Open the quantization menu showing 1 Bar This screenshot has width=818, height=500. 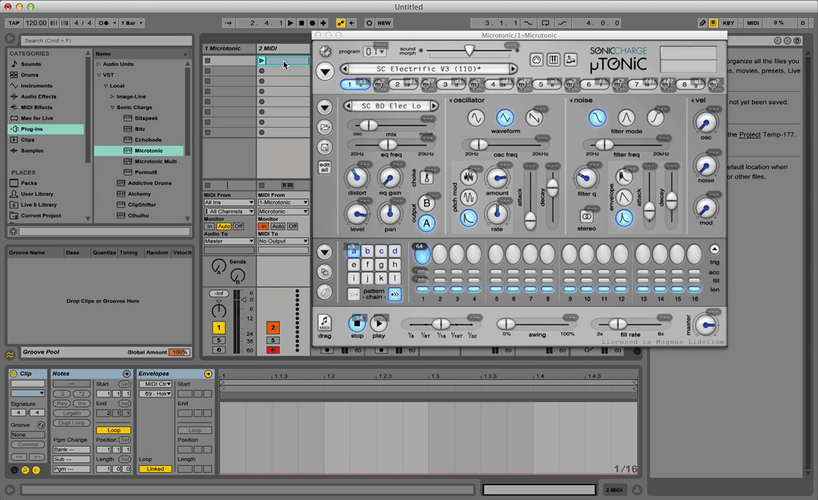(x=131, y=23)
